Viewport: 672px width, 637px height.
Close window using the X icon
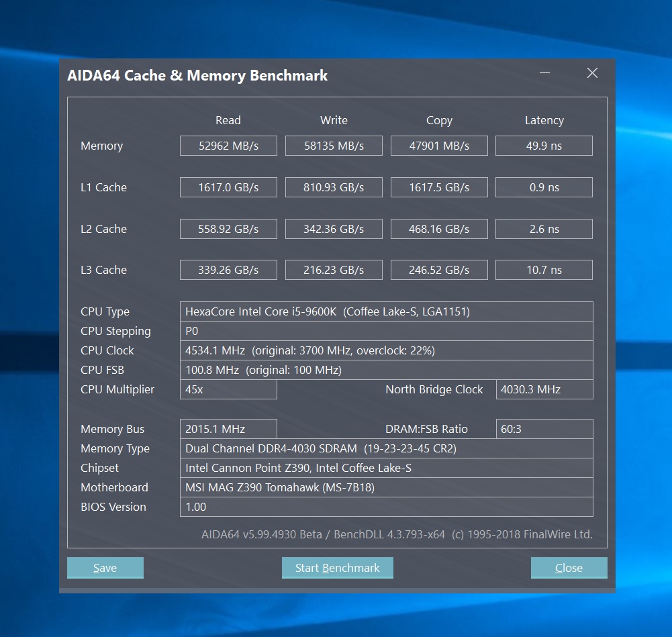coord(592,73)
